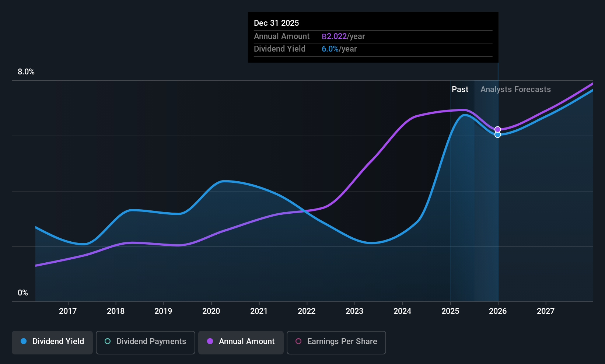605x364 pixels.
Task: Enable the Earnings Per Share series
Action: (336, 343)
